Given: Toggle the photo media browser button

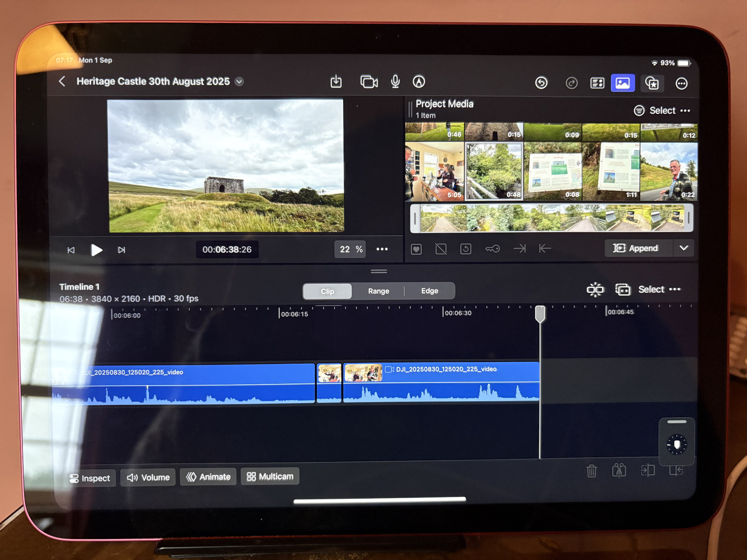Looking at the screenshot, I should 622,83.
